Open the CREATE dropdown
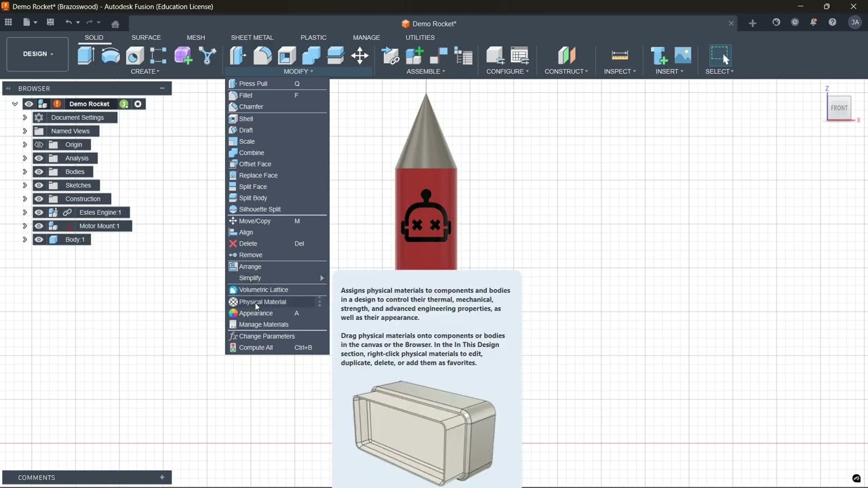The width and height of the screenshot is (868, 488). tap(145, 71)
